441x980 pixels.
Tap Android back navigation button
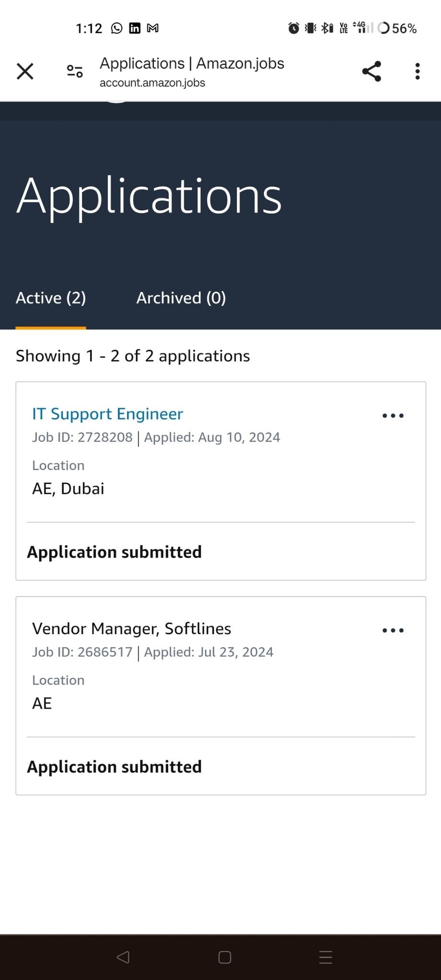(123, 957)
